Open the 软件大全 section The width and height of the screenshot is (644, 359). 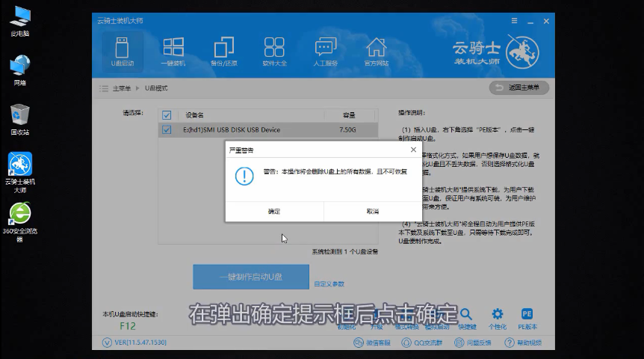coord(274,52)
